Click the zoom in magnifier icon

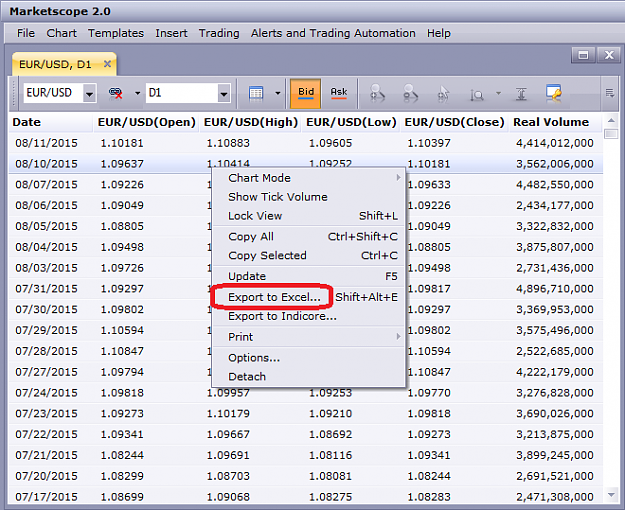(x=377, y=93)
